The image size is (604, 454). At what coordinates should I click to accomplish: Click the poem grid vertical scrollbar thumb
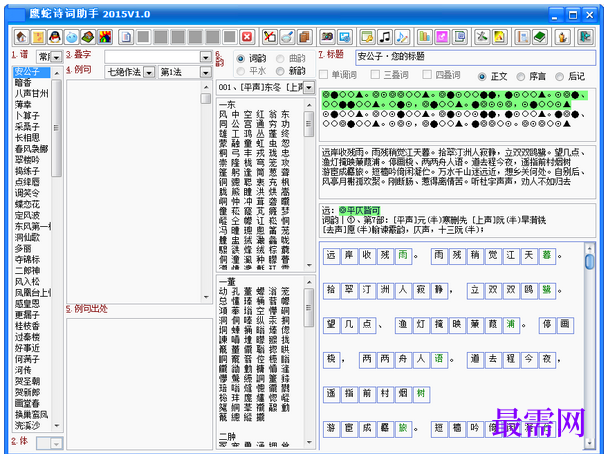click(x=589, y=262)
